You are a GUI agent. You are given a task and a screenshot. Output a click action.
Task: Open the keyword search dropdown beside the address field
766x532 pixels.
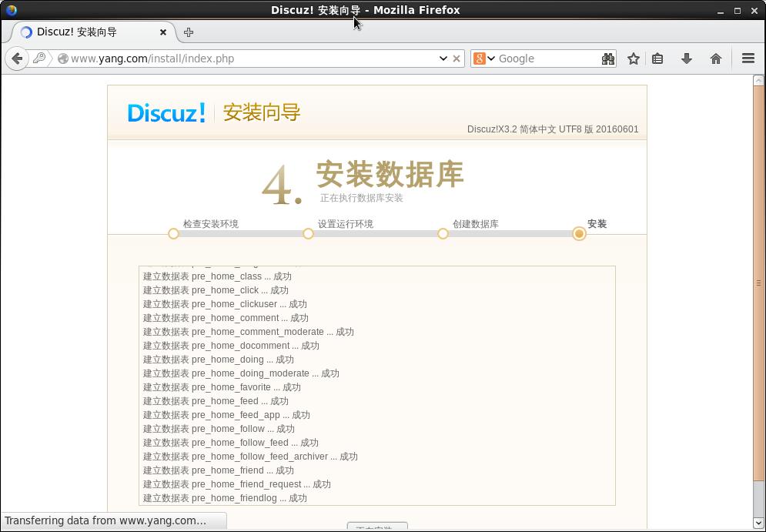(x=38, y=58)
